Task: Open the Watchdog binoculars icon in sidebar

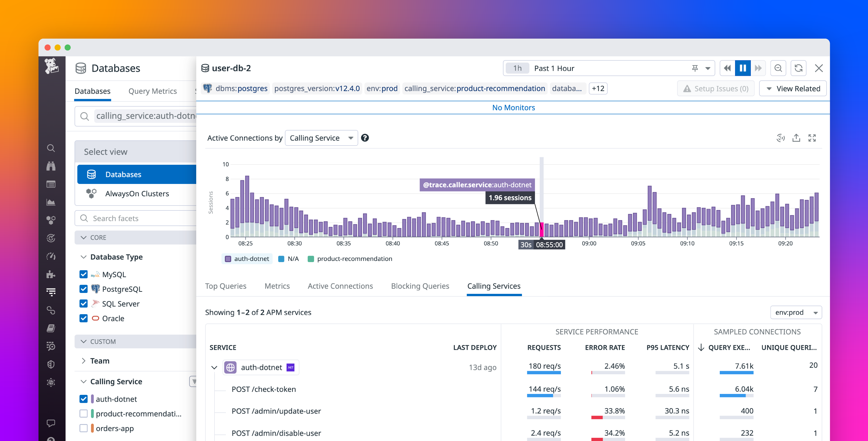Action: [x=51, y=166]
